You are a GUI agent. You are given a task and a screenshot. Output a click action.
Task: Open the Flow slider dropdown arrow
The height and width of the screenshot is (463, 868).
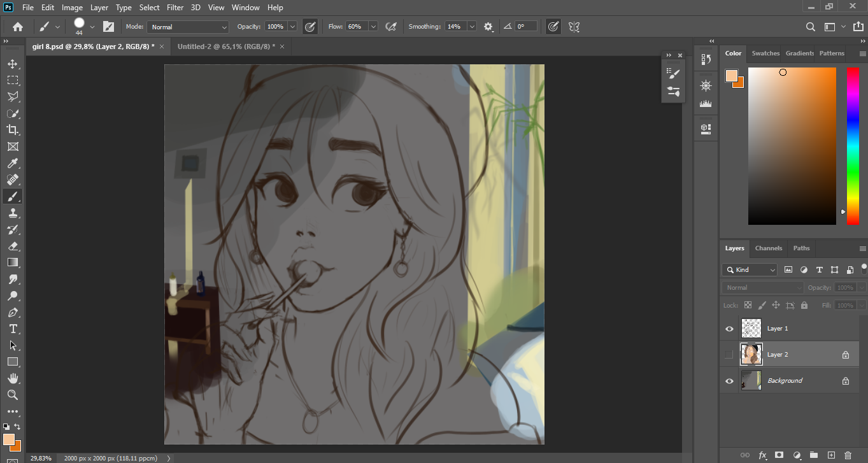(x=373, y=27)
